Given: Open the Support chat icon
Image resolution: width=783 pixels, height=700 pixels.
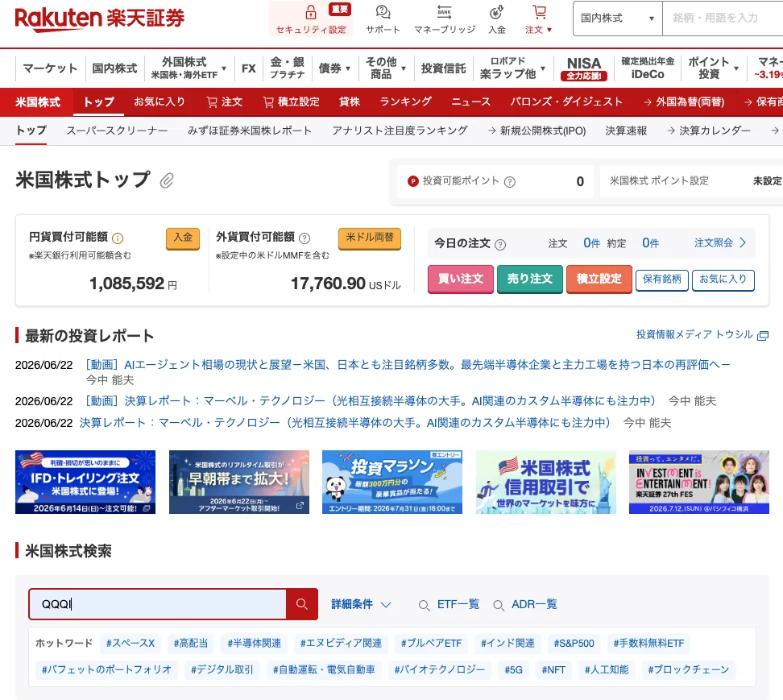Looking at the screenshot, I should (x=383, y=11).
